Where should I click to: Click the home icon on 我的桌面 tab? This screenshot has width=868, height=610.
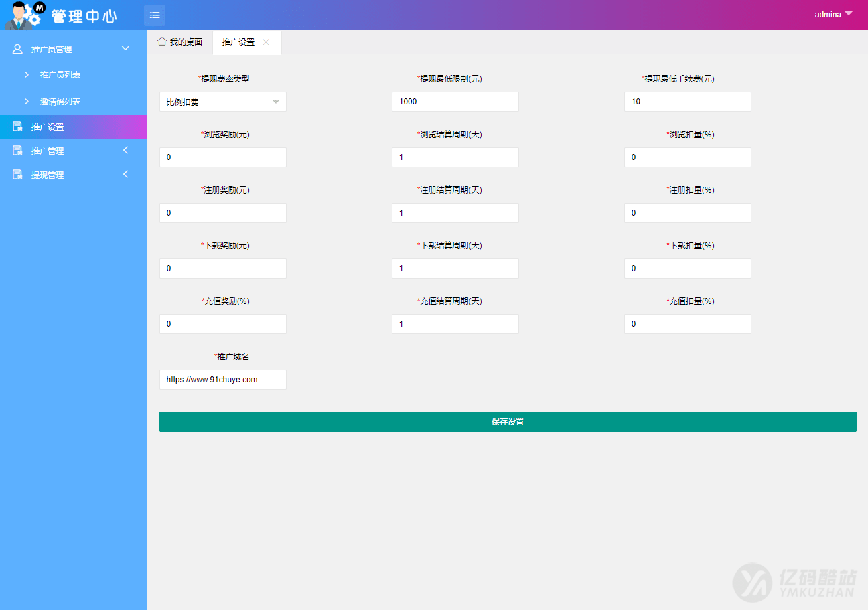161,42
